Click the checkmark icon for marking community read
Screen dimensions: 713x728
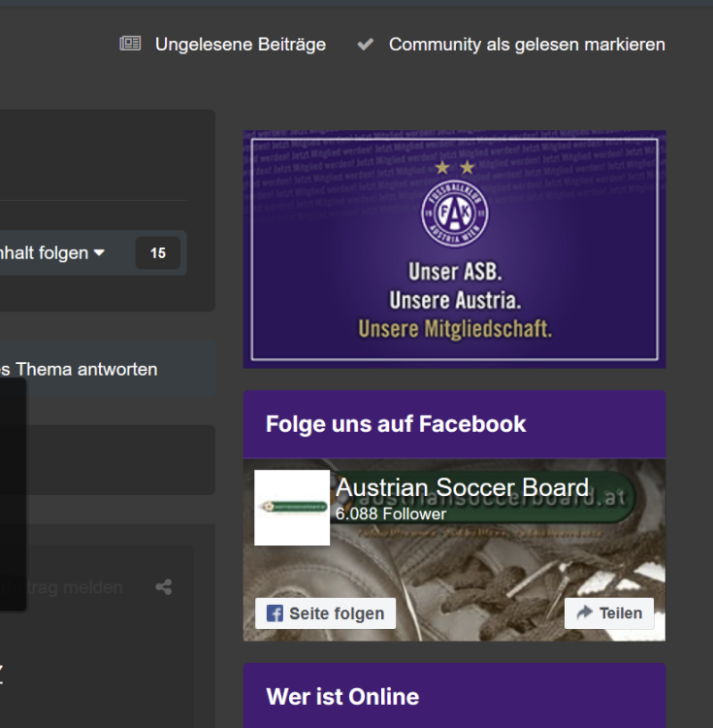366,44
